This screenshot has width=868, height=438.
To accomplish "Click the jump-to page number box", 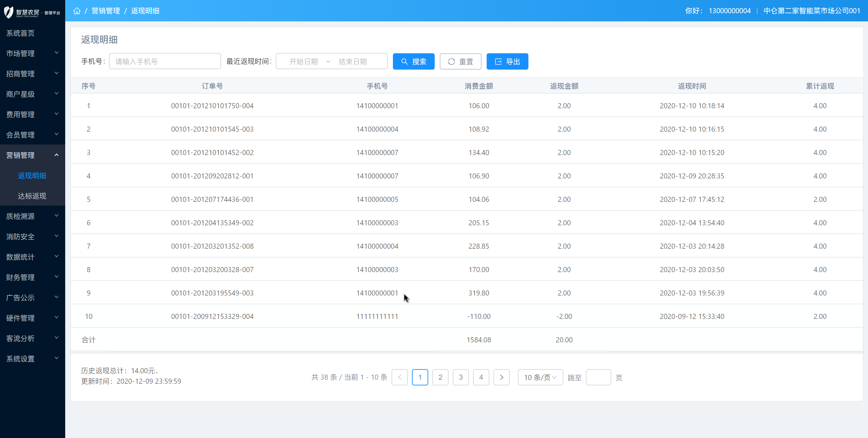I will pos(598,377).
